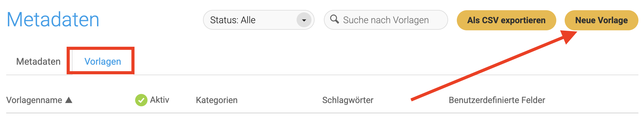
Task: Click the large blue Metadaten page title
Action: [53, 19]
